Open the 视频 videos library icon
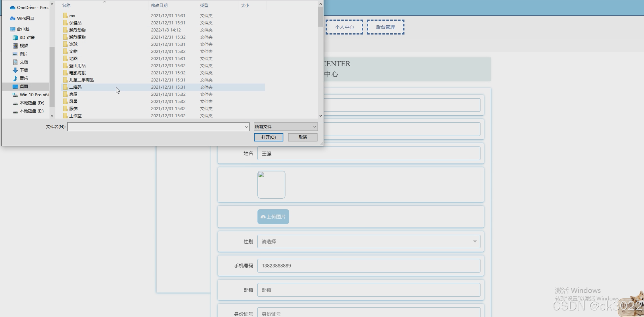The height and width of the screenshot is (317, 644). point(15,46)
